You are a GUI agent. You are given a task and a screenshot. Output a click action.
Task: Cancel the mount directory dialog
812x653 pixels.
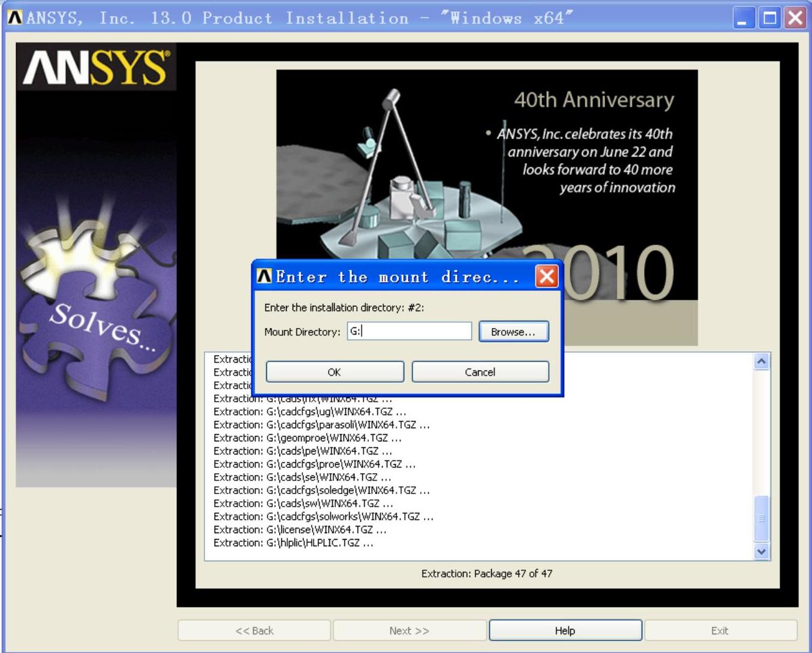(x=480, y=372)
